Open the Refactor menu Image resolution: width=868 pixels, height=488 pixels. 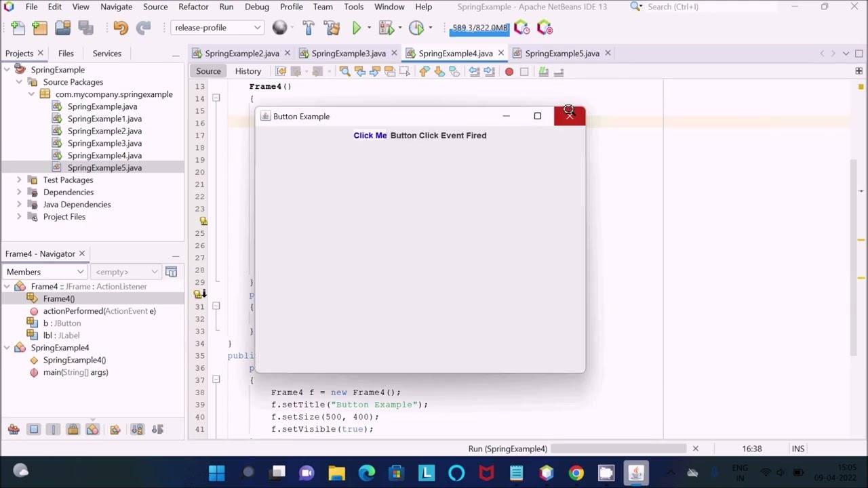(x=193, y=7)
